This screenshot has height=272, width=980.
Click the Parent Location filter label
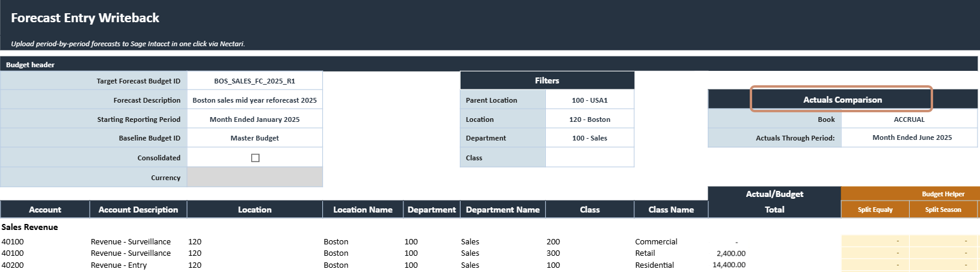[x=491, y=100]
